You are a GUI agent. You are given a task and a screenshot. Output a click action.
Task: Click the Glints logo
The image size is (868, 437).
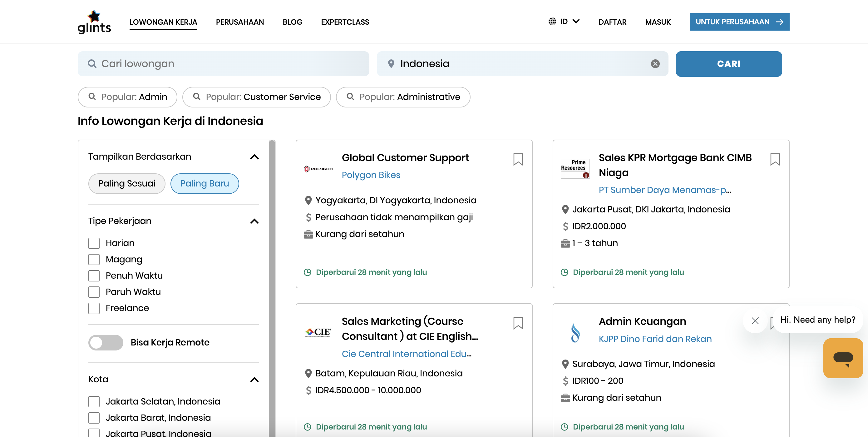[x=94, y=22]
